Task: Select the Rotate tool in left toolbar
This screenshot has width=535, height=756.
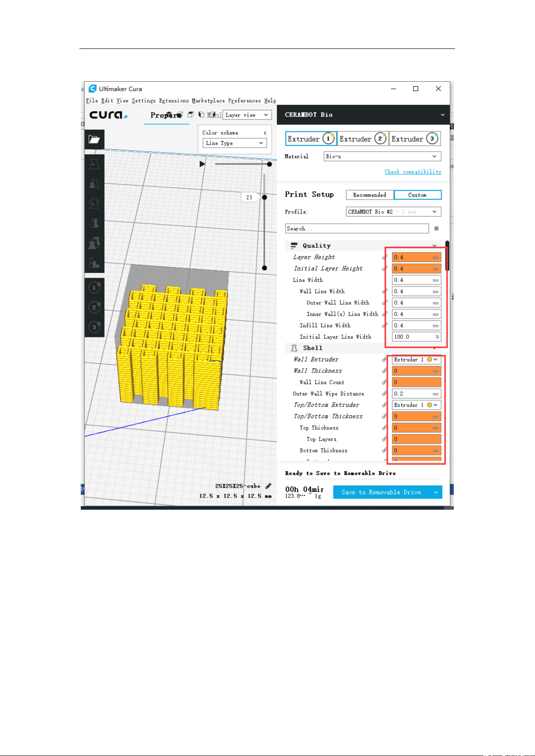Action: (x=94, y=204)
